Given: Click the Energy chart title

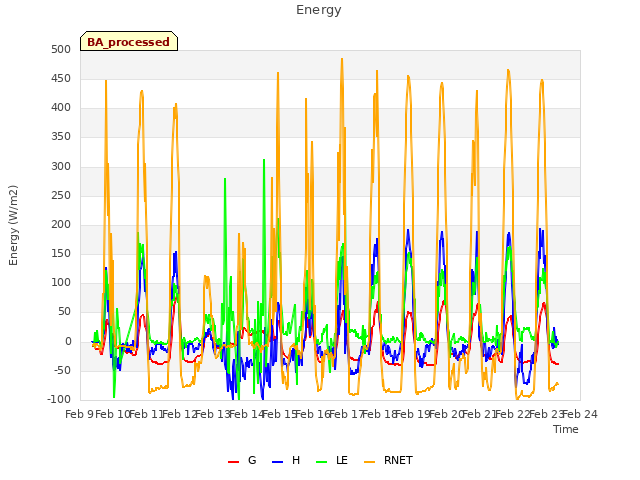Looking at the screenshot, I should pyautogui.click(x=318, y=10).
